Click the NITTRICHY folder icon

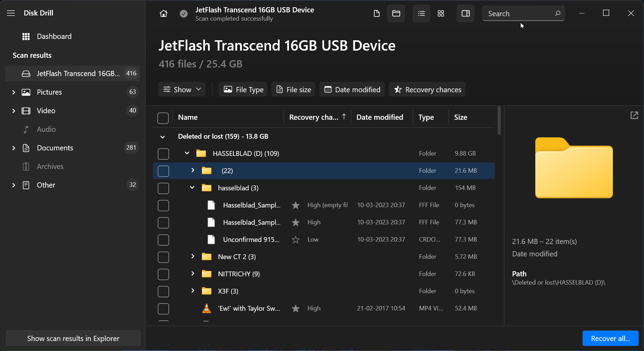pos(207,274)
